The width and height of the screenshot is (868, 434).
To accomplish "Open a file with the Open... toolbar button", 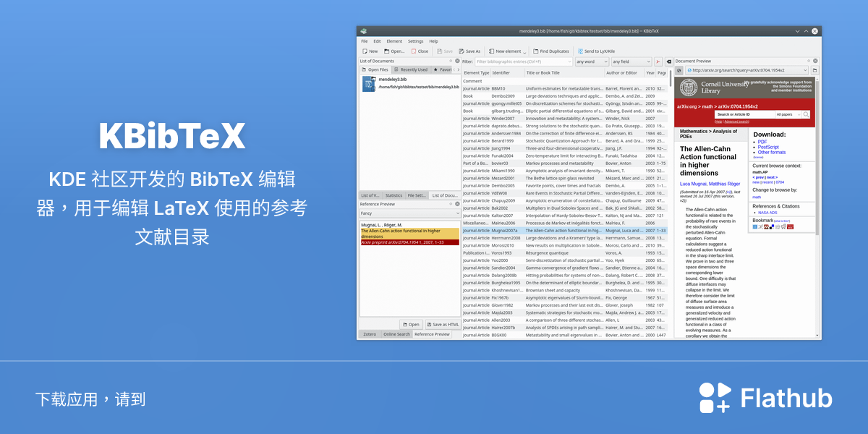I will click(x=395, y=51).
